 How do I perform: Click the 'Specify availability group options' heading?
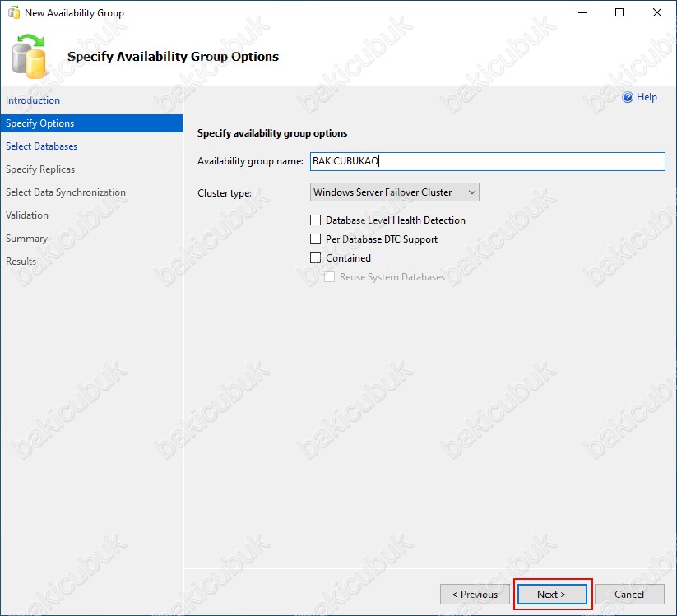point(272,133)
